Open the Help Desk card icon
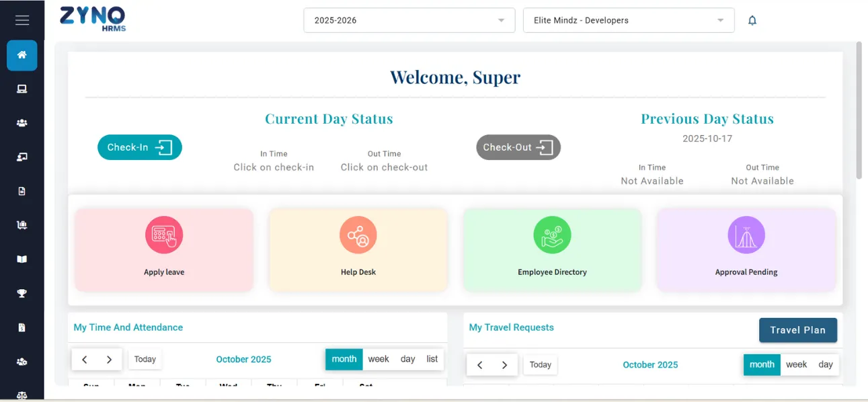This screenshot has height=402, width=868. click(358, 235)
